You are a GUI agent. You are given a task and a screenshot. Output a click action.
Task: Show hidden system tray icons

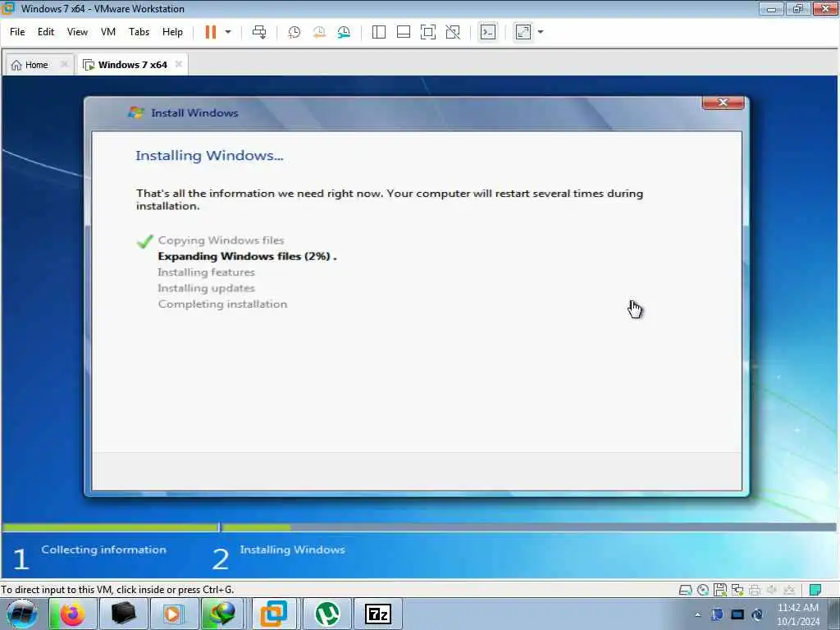[x=697, y=614]
